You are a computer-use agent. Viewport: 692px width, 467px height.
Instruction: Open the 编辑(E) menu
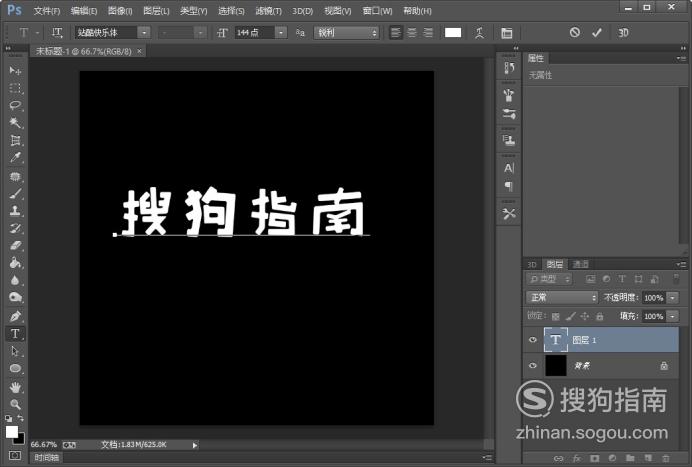point(84,11)
